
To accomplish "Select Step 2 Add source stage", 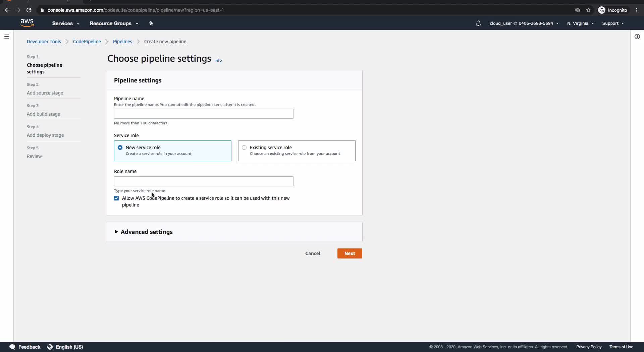I will click(x=45, y=93).
